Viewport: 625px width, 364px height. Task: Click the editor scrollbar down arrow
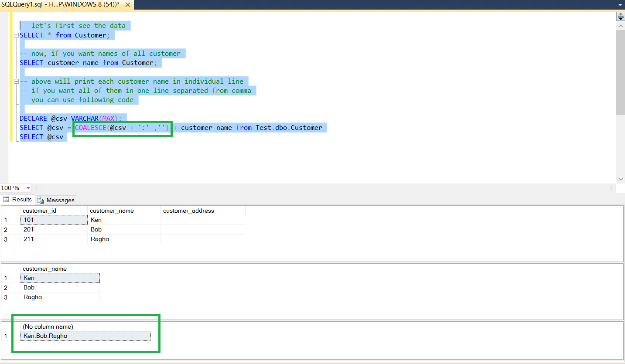coord(621,179)
